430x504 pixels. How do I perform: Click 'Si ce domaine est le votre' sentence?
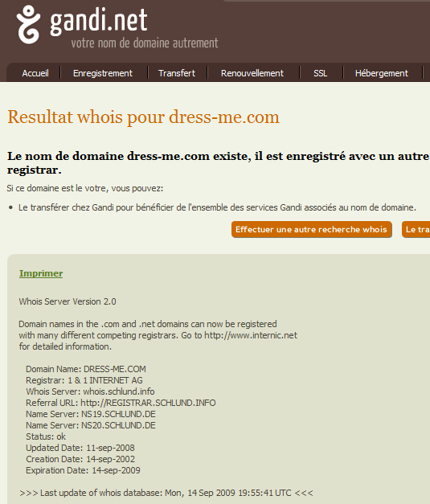85,188
